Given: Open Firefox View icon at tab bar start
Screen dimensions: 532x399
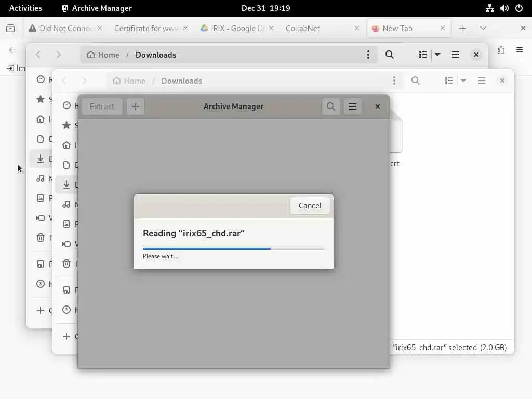Looking at the screenshot, I should tap(10, 29).
